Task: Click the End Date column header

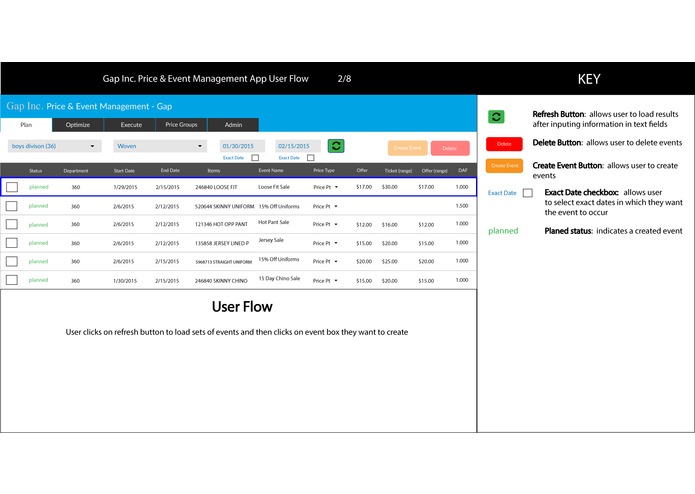Action: (x=170, y=170)
